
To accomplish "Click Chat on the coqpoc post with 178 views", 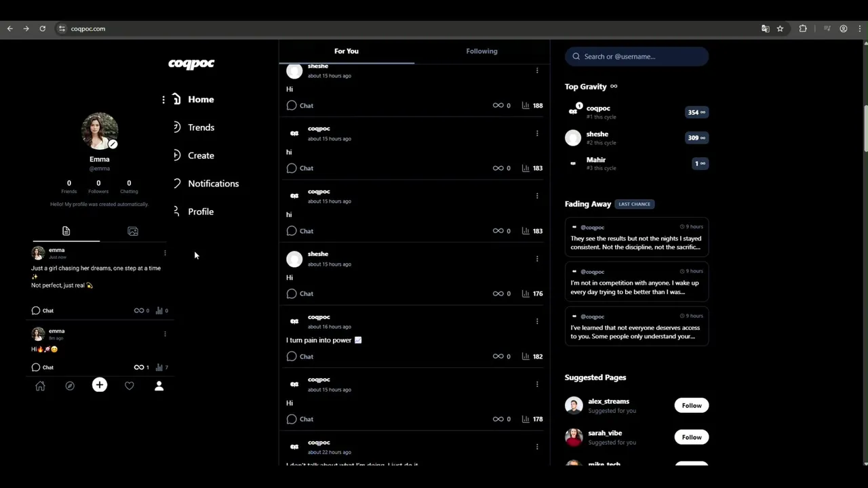I will pos(300,419).
